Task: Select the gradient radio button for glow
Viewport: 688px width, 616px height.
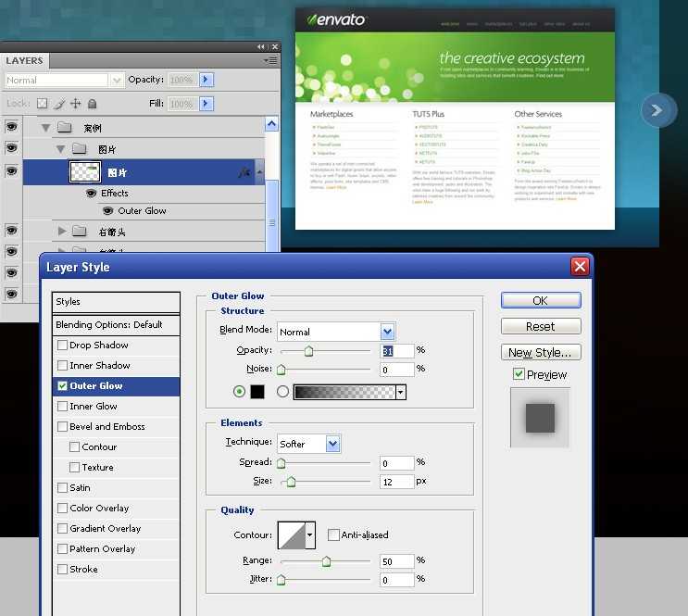Action: tap(282, 392)
